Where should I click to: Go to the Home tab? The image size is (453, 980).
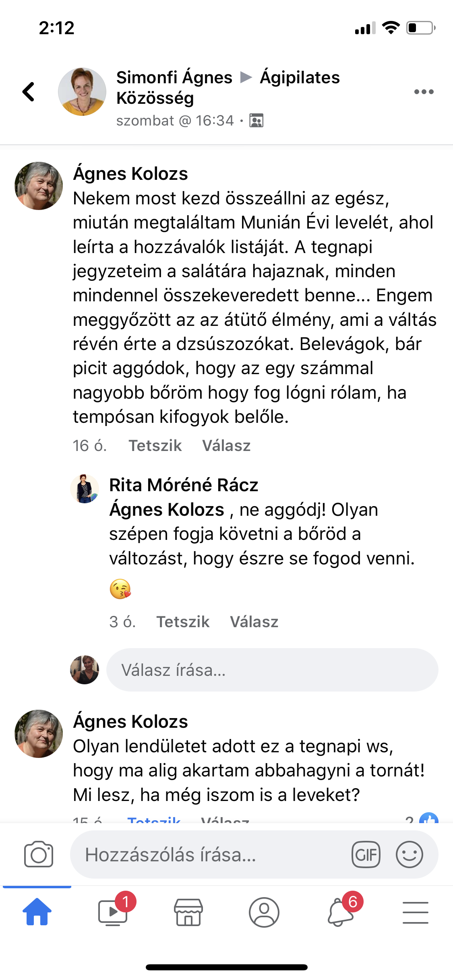[37, 912]
